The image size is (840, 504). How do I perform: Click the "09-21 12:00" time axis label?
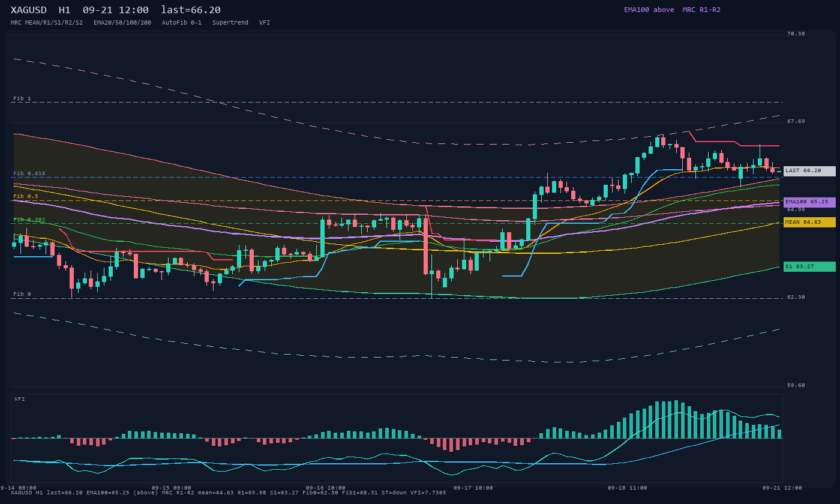tap(782, 488)
